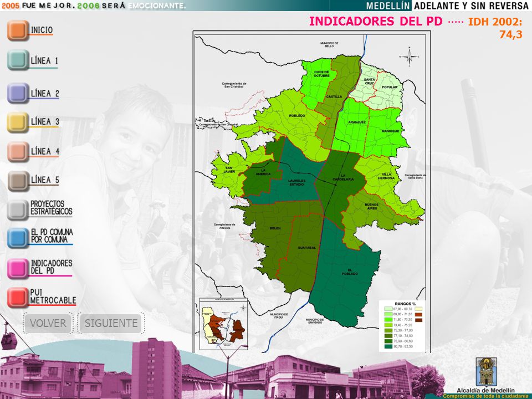Click the INDICADORES DEL PD page title
Viewport: 532px width, 399px height.
tap(376, 22)
